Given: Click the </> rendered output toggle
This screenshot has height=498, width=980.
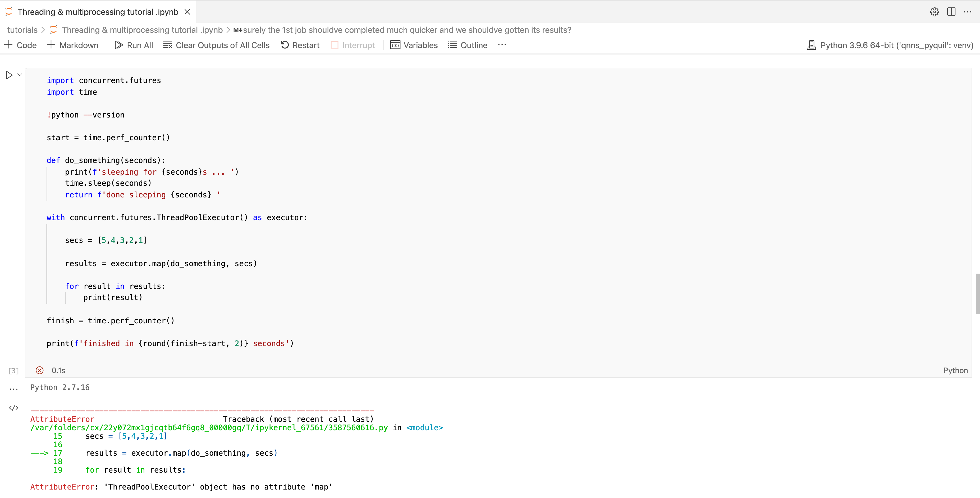Looking at the screenshot, I should pyautogui.click(x=14, y=408).
